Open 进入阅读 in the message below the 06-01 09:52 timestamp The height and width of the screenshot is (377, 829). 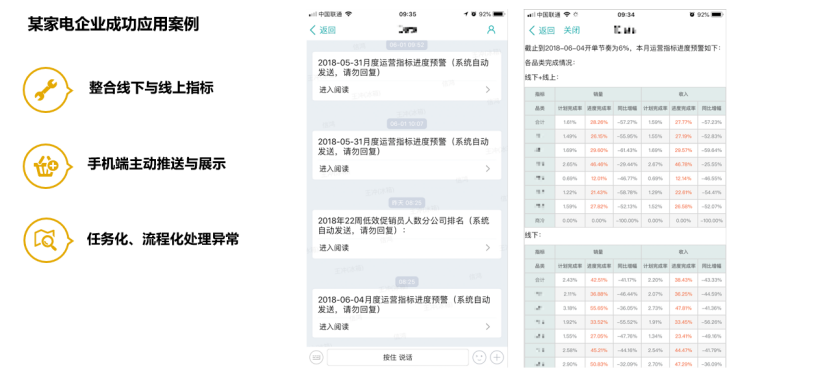coord(334,90)
